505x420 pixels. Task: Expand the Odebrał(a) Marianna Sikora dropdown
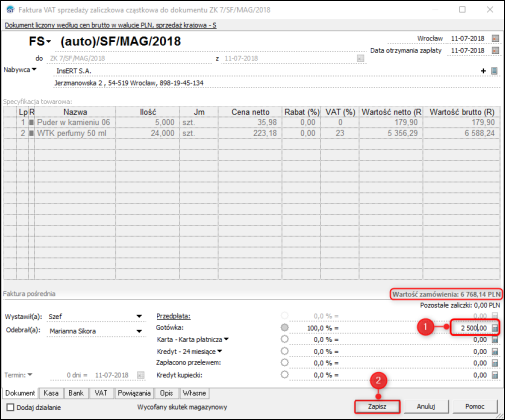pyautogui.click(x=139, y=331)
